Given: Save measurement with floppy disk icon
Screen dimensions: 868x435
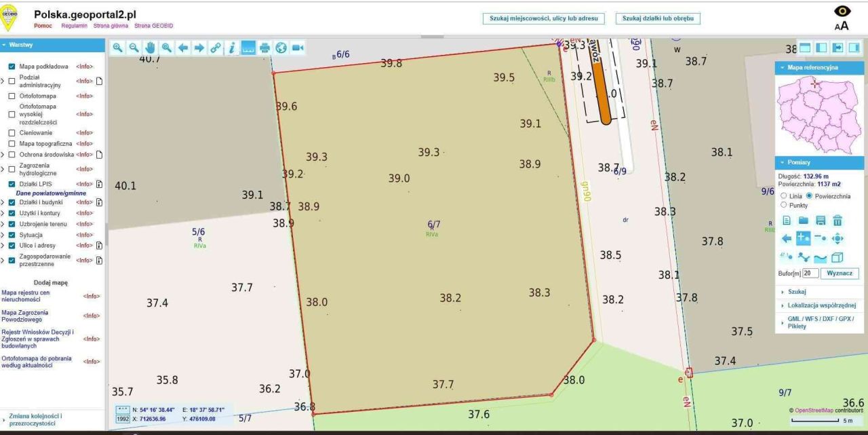Looking at the screenshot, I should [x=821, y=220].
